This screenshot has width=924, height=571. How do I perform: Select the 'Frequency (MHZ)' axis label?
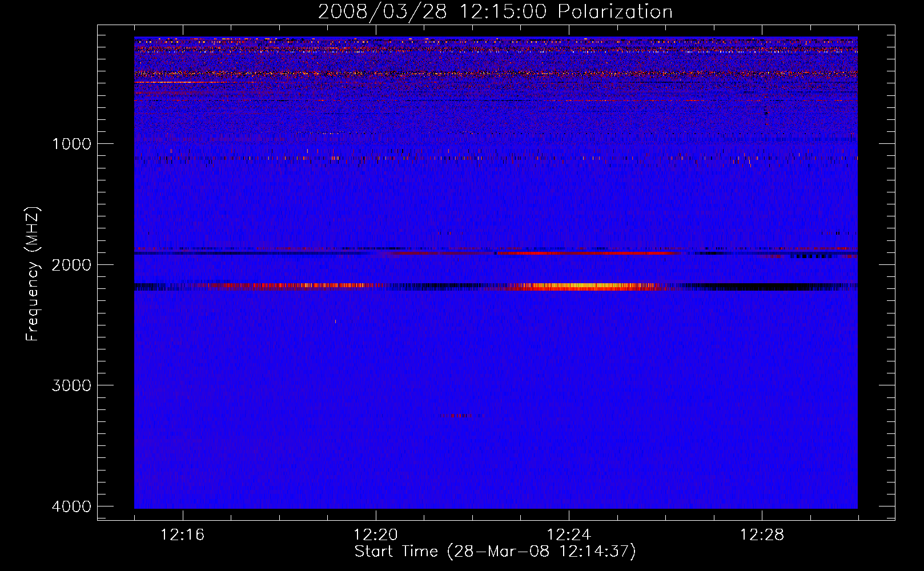(x=33, y=274)
